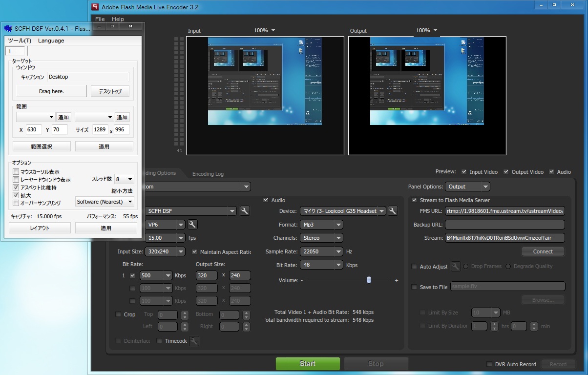Open audio device settings wrench icon

392,211
